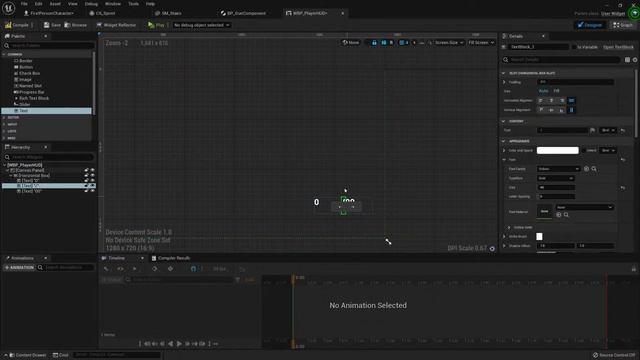The image size is (640, 360).
Task: Compile the widget blueprint
Action: [x=17, y=25]
